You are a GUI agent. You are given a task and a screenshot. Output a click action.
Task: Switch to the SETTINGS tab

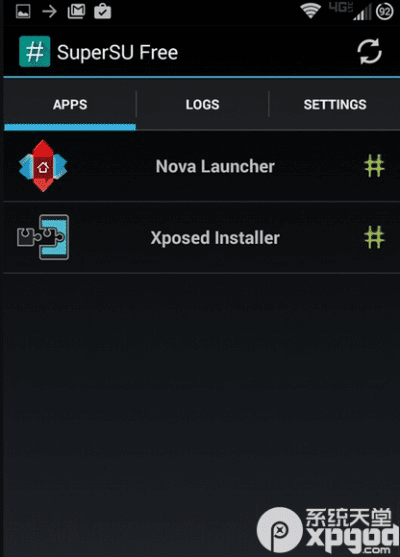pos(335,104)
